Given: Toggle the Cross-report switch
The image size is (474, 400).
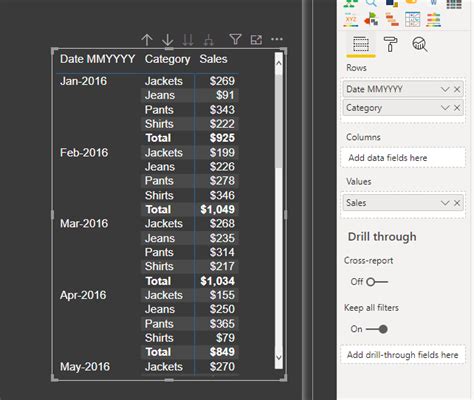Looking at the screenshot, I should click(377, 282).
